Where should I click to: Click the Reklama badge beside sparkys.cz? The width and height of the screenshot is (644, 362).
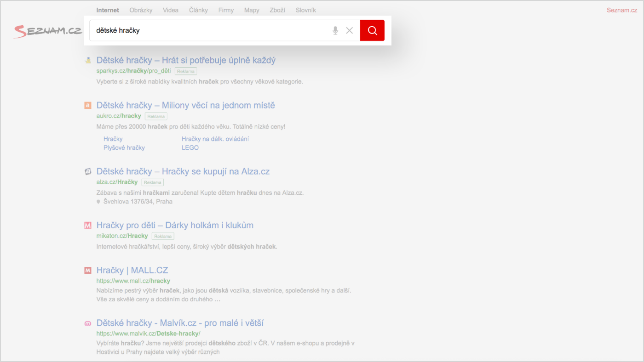(186, 71)
